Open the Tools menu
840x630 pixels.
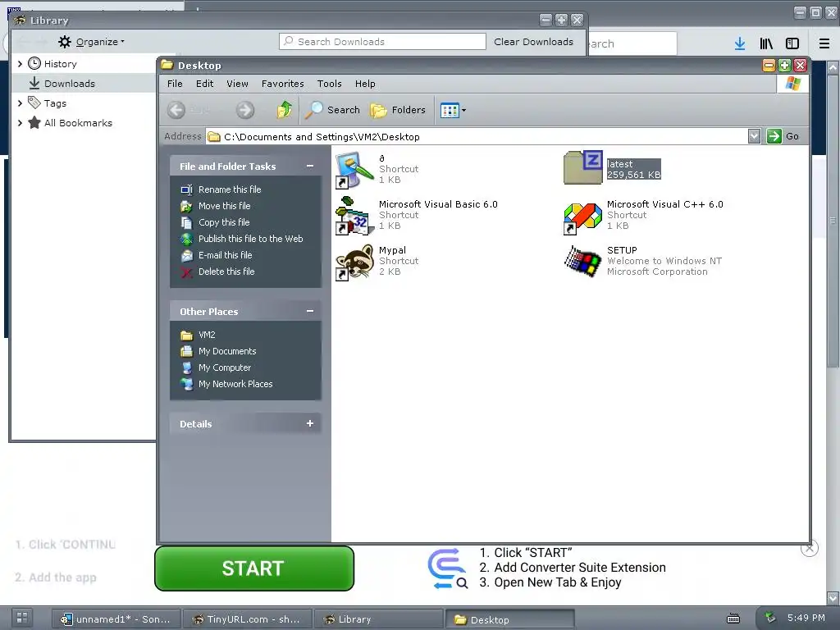(x=330, y=84)
